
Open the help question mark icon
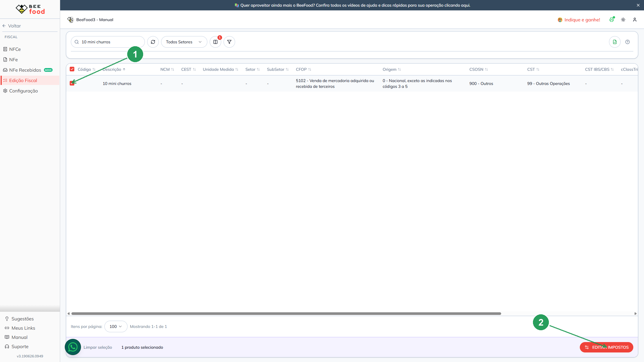[x=628, y=42]
